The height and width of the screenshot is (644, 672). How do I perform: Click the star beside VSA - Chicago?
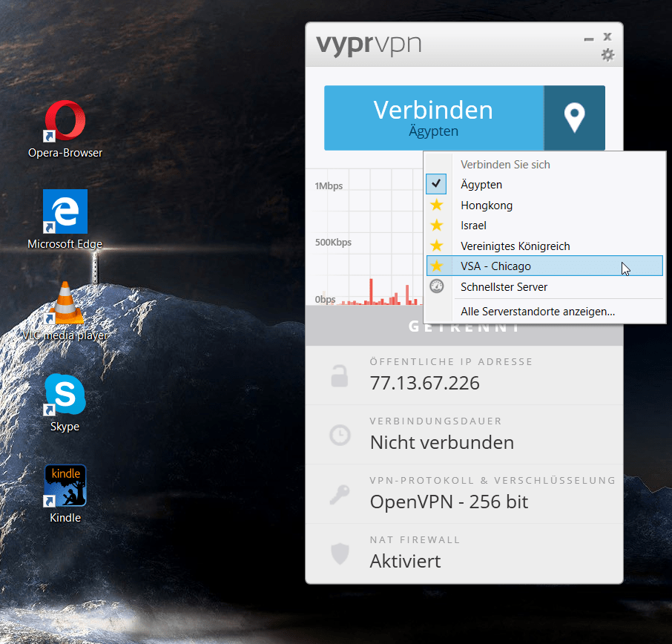[x=436, y=266]
